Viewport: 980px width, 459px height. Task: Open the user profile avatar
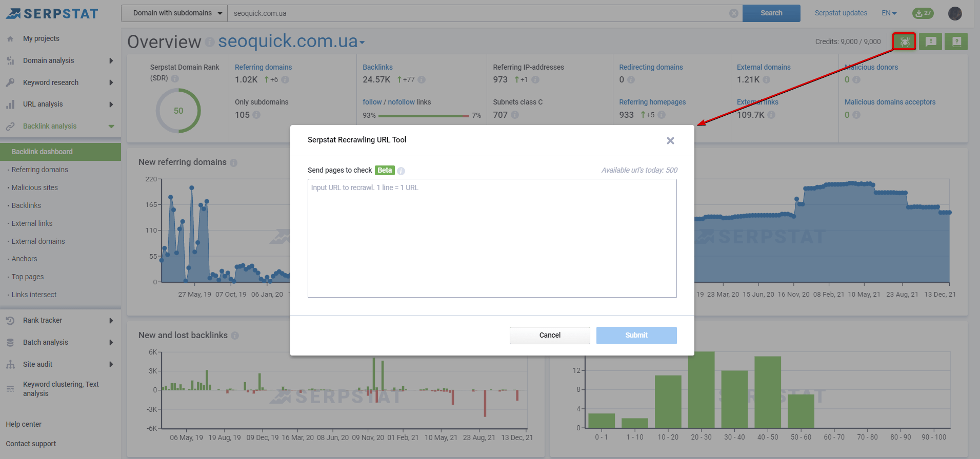tap(955, 13)
